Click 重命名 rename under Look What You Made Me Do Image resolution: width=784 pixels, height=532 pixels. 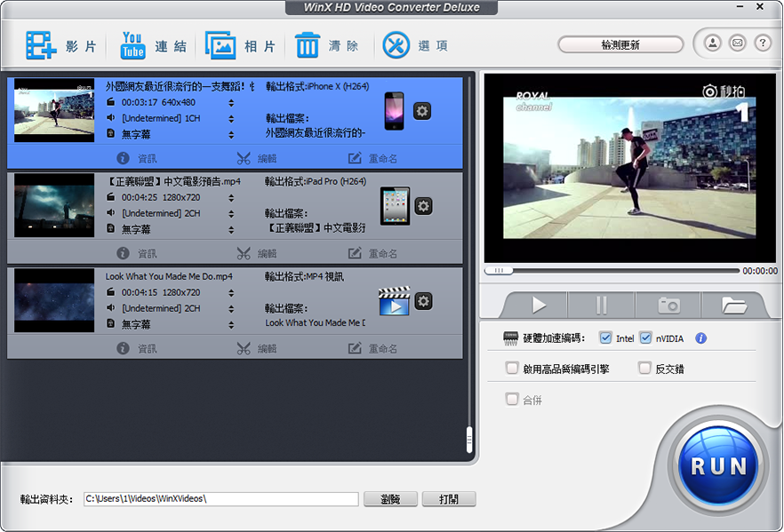[x=373, y=349]
